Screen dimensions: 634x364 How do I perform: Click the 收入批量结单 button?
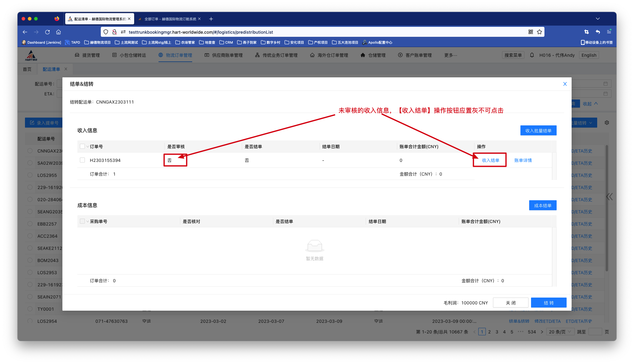point(538,131)
